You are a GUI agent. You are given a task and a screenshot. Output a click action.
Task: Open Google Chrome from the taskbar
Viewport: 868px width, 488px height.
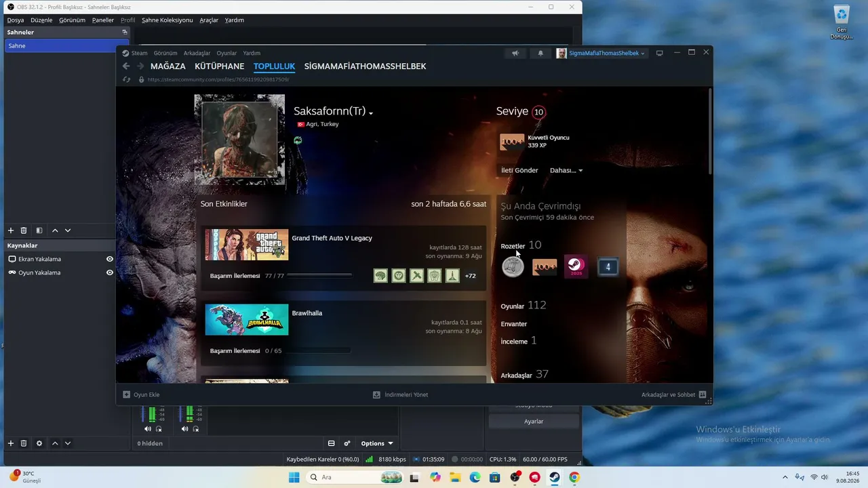(574, 477)
